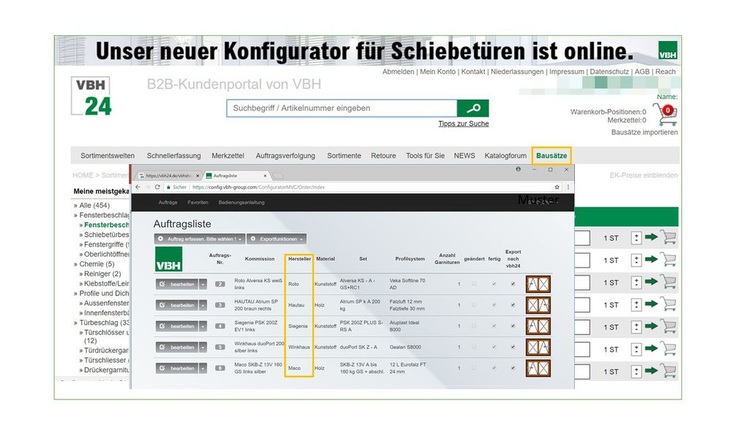750x422 pixels.
Task: Open dropdown arrow beside bearbeiten for Roto order
Action: [x=204, y=285]
